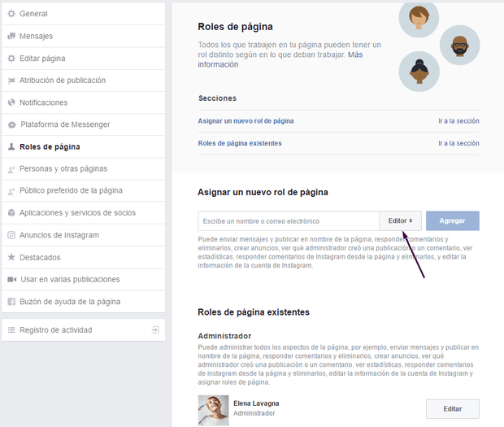Image resolution: width=504 pixels, height=427 pixels.
Task: Open Usar en varias publicaciones
Action: (83, 280)
